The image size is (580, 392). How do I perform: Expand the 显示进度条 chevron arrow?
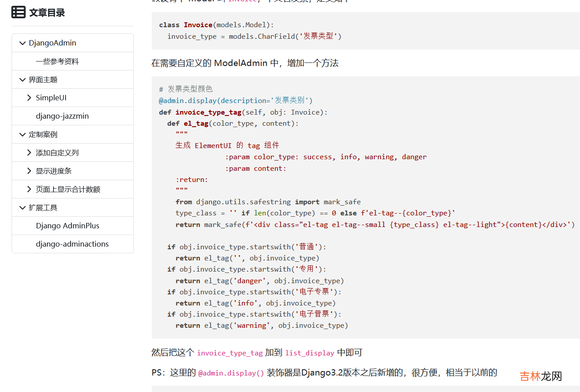(x=29, y=171)
